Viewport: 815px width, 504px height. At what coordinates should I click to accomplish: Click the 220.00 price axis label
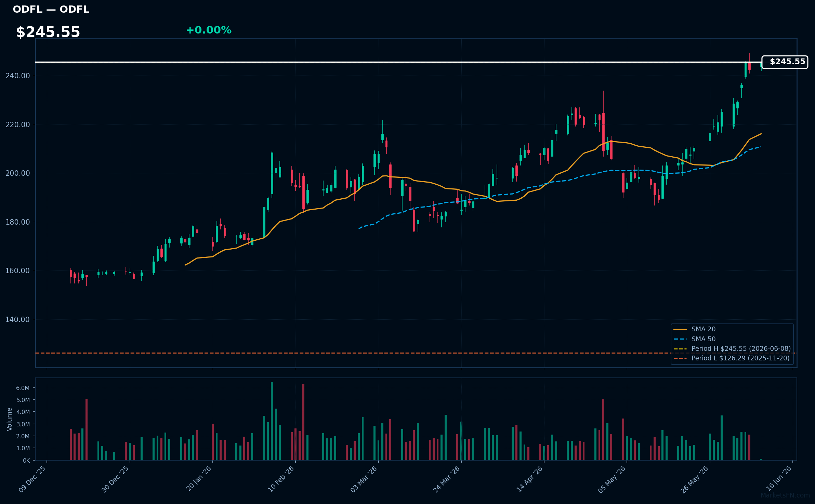coord(18,125)
